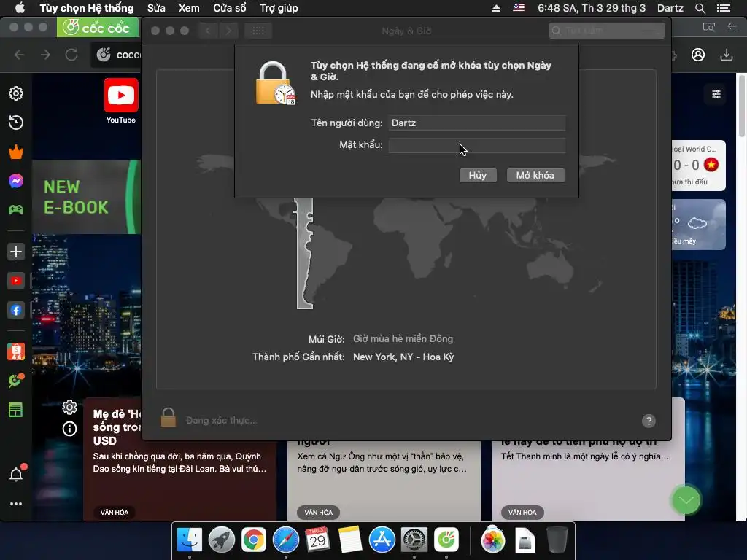Open Safari from the Dock
Screen dimensions: 747x560
tap(285, 540)
